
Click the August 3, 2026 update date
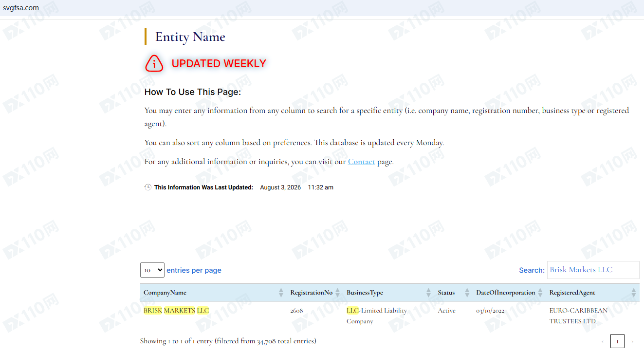pyautogui.click(x=280, y=187)
